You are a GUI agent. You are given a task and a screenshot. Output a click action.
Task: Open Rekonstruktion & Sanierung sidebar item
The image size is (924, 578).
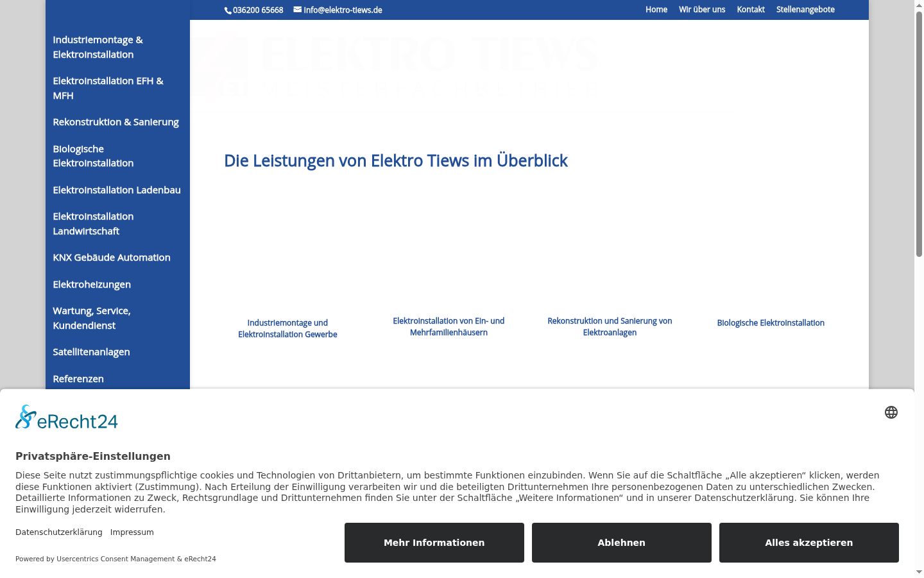coord(116,122)
